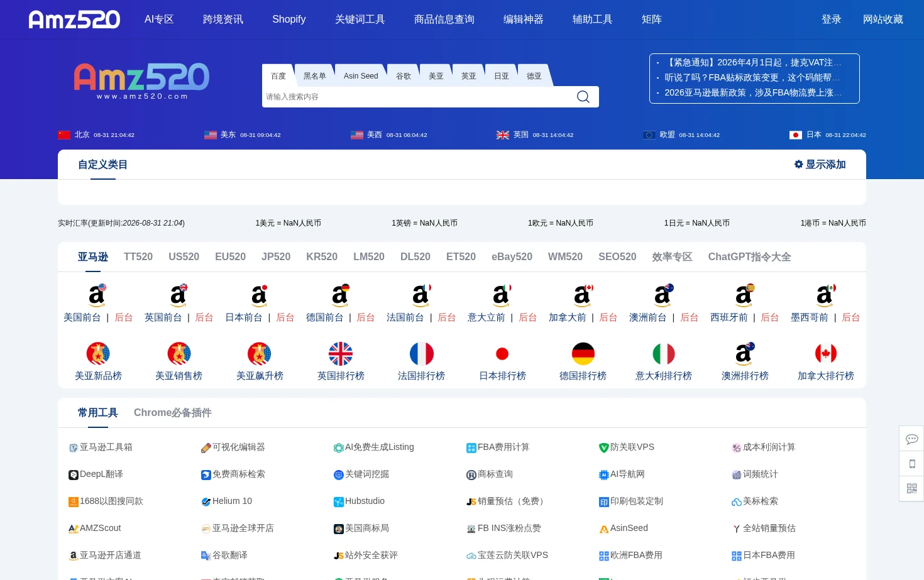Image resolution: width=924 pixels, height=580 pixels.
Task: Open the 美国商标局 tool link
Action: point(361,528)
